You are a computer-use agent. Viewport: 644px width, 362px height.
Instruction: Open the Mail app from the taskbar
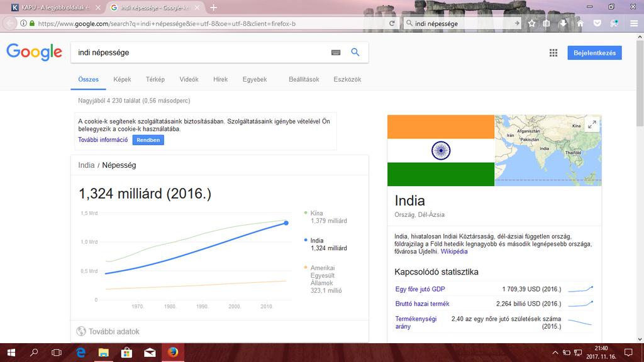tap(150, 353)
